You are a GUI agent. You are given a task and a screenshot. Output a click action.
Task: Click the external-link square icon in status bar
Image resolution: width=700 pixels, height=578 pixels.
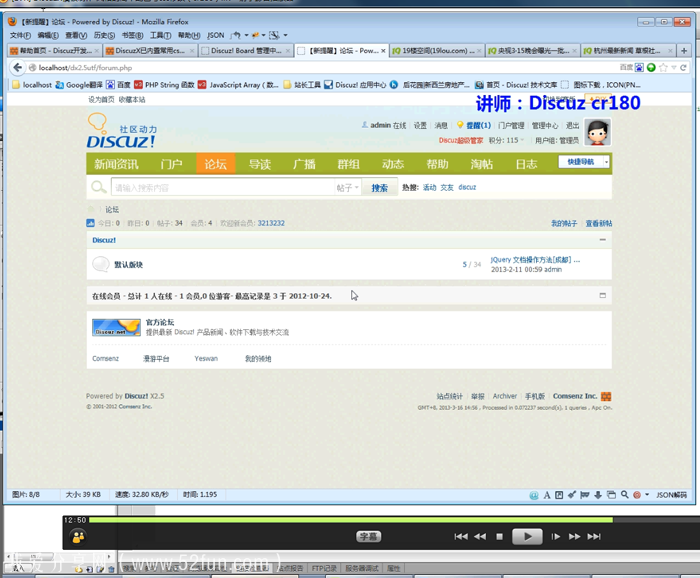[559, 495]
